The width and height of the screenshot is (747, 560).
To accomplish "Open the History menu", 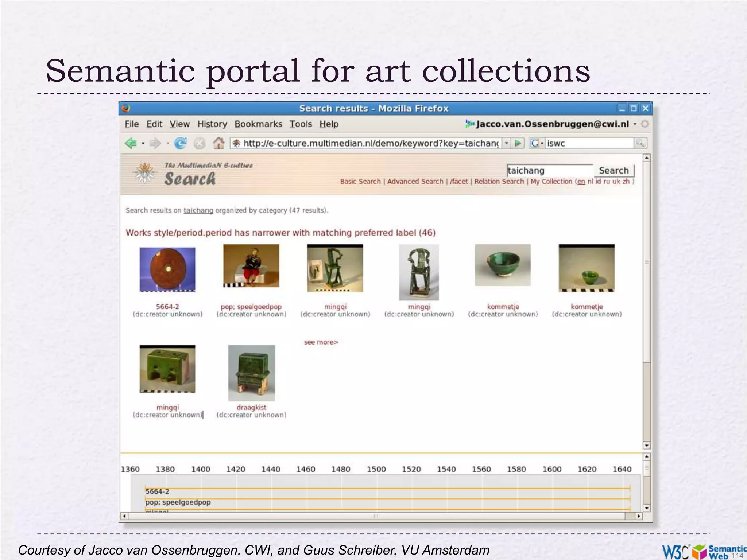I will [212, 124].
